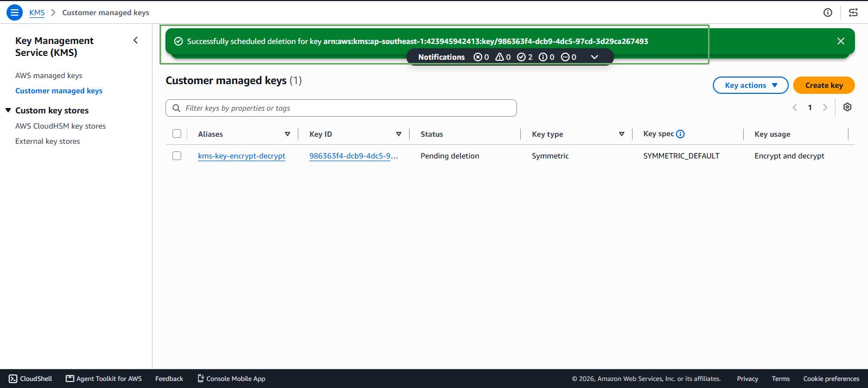Screen dimensions: 868x388
Task: Open the console settings toggle icon
Action: (853, 12)
